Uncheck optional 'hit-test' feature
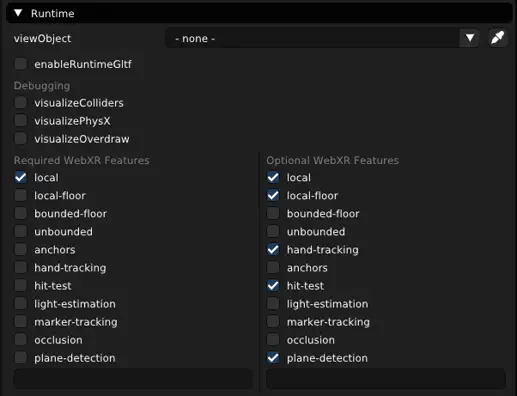 pos(273,285)
